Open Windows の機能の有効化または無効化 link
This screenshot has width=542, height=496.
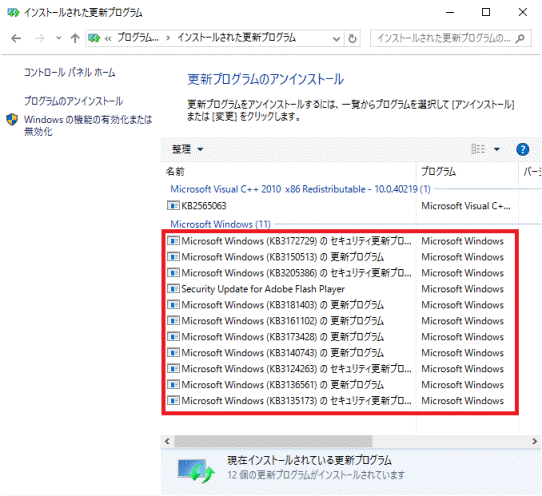[88, 125]
